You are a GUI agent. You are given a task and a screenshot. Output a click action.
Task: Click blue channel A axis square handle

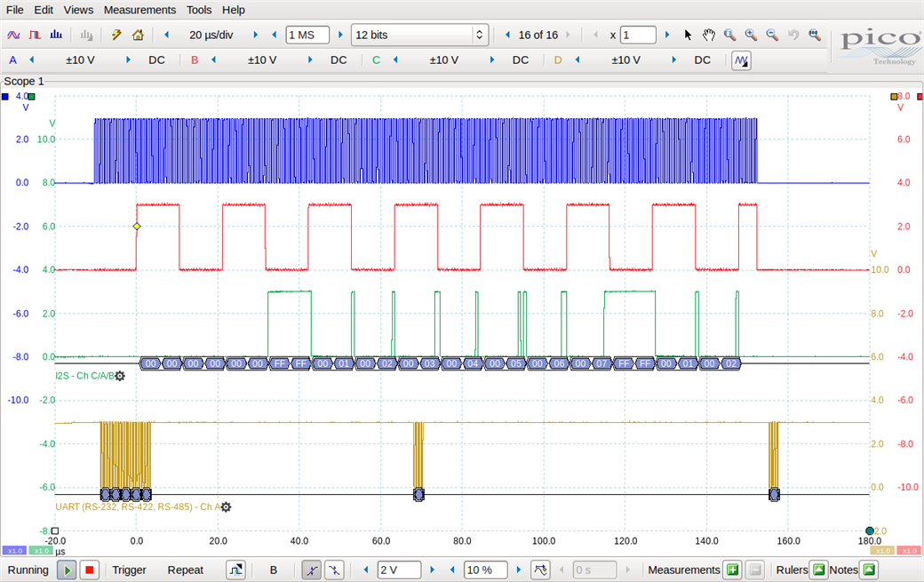[x=5, y=96]
